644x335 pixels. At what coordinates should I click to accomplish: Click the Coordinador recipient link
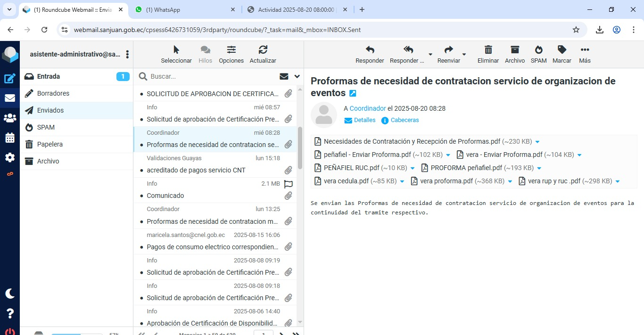click(x=368, y=108)
